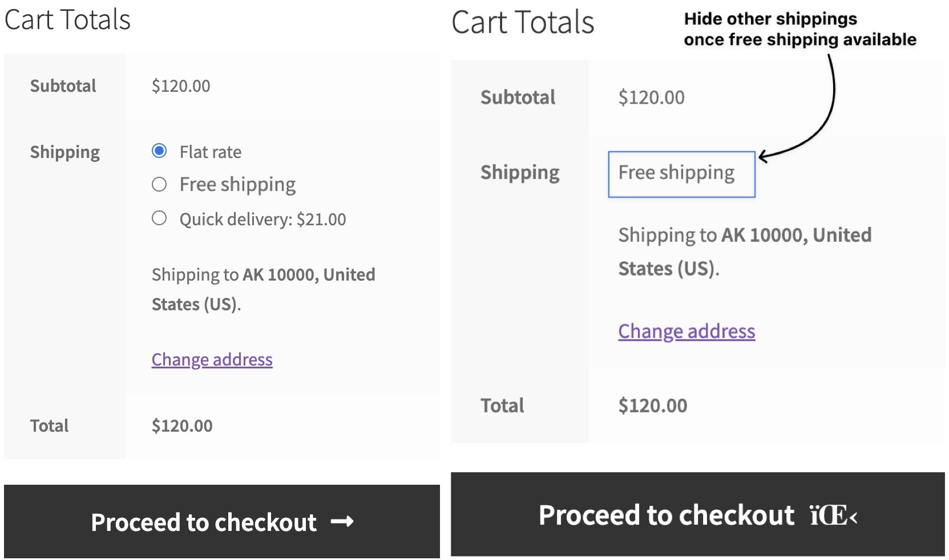Click the Flat rate option label
The width and height of the screenshot is (949, 560).
(210, 152)
